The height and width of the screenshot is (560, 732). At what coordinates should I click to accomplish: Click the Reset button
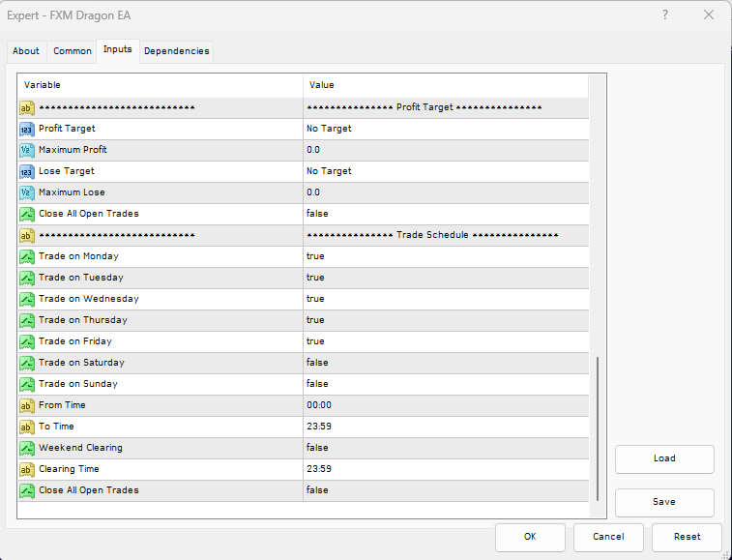pos(687,537)
